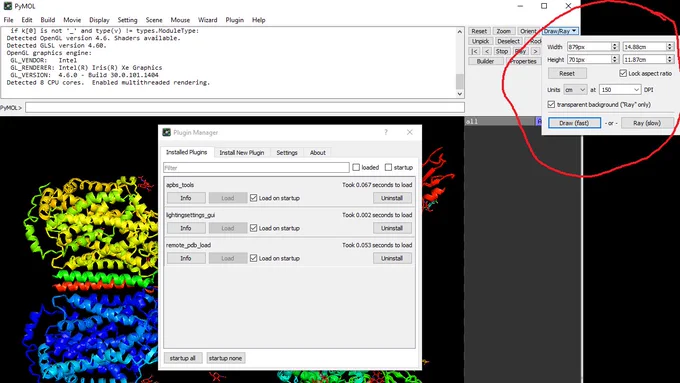Image resolution: width=680 pixels, height=383 pixels.
Task: Step forward one movie frame
Action: (535, 51)
